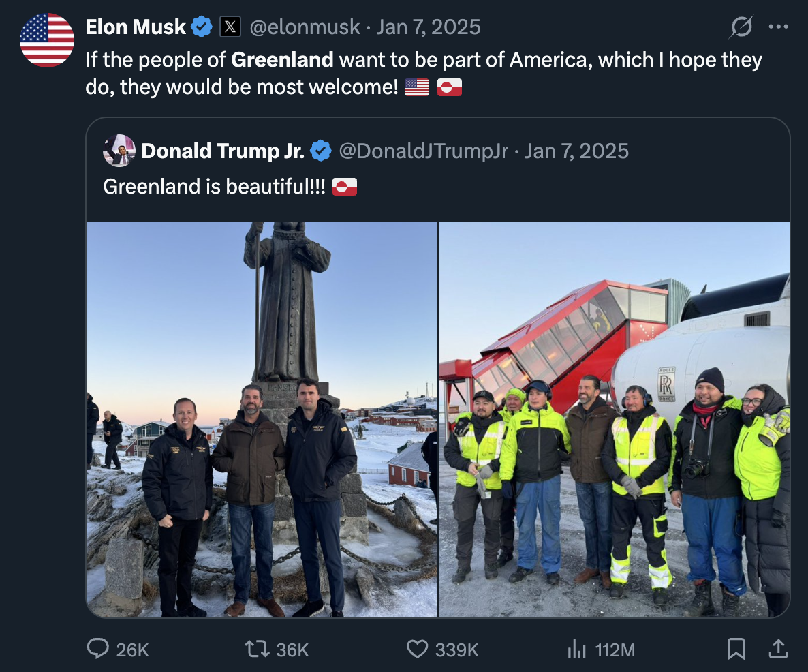The image size is (808, 672).
Task: Click the quoted text 'Greenland is beautiful!!!'
Action: pyautogui.click(x=214, y=186)
